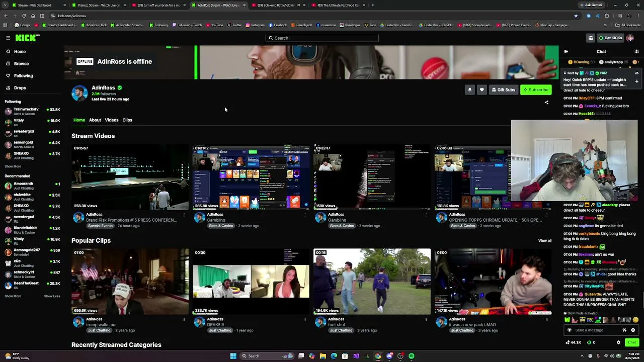Open the YouTube bookmark in bookmarks bar
The image size is (644, 362).
214,25
